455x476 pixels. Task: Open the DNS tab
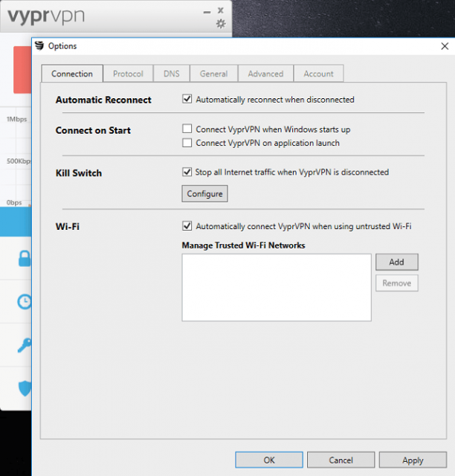point(171,74)
